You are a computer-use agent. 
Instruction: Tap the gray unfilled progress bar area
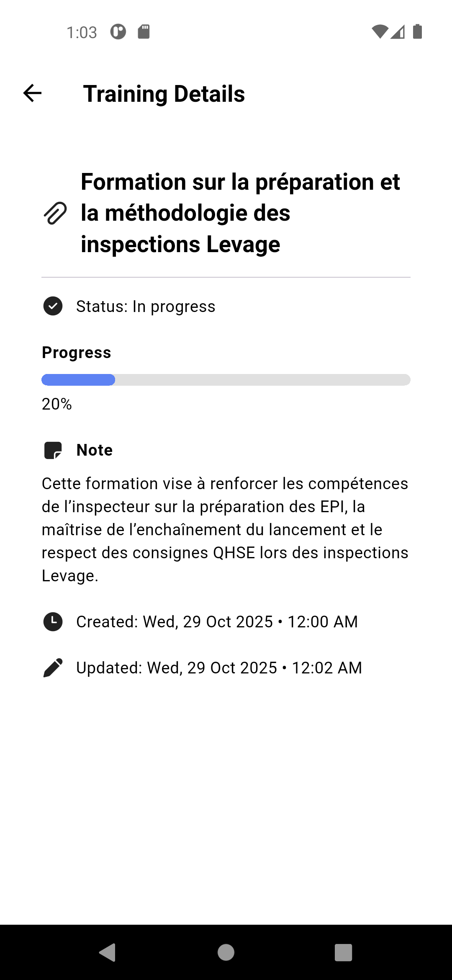tap(262, 380)
